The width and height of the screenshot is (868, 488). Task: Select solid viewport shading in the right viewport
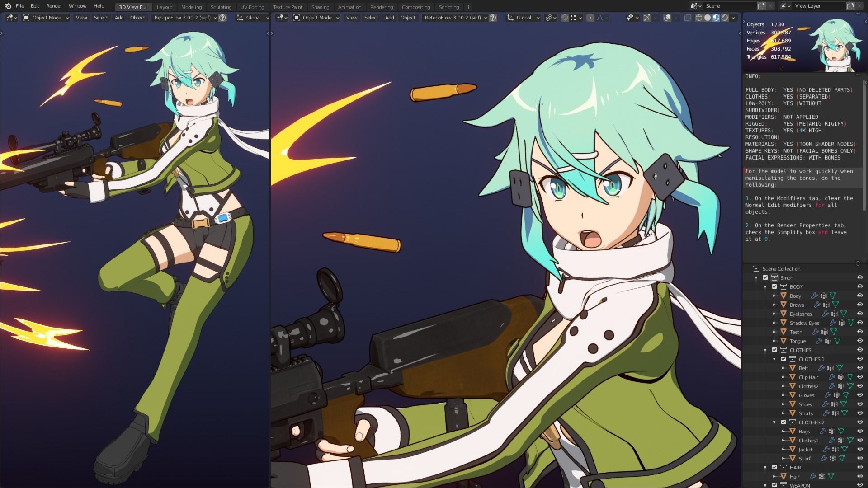(707, 18)
